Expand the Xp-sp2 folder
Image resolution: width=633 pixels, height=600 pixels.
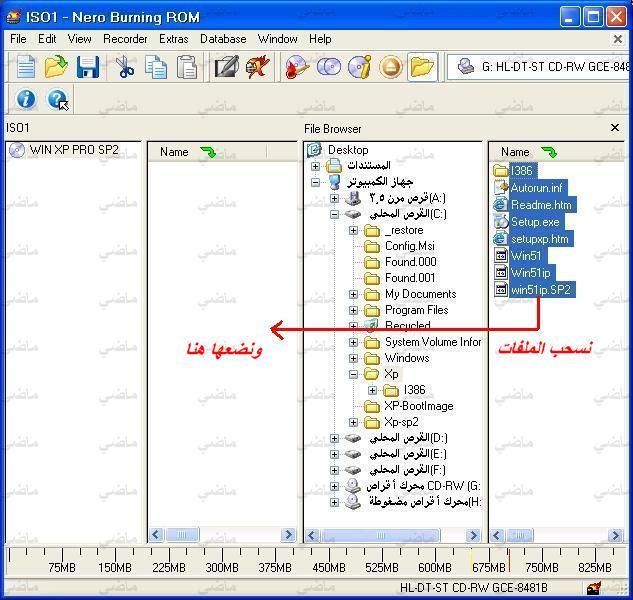(353, 422)
